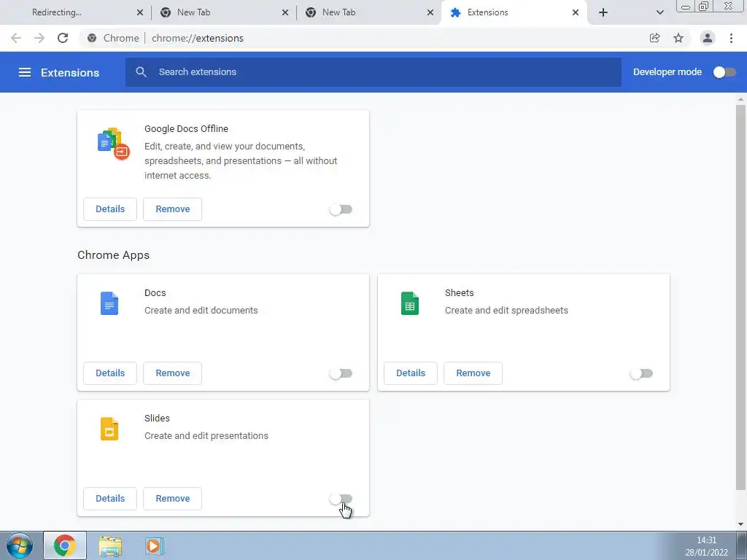Click the Docs app icon

[x=109, y=303]
